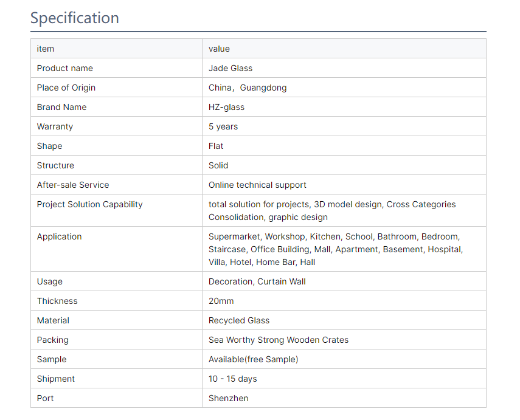Click the China, Guangdong value
The height and width of the screenshot is (420, 520).
(248, 88)
